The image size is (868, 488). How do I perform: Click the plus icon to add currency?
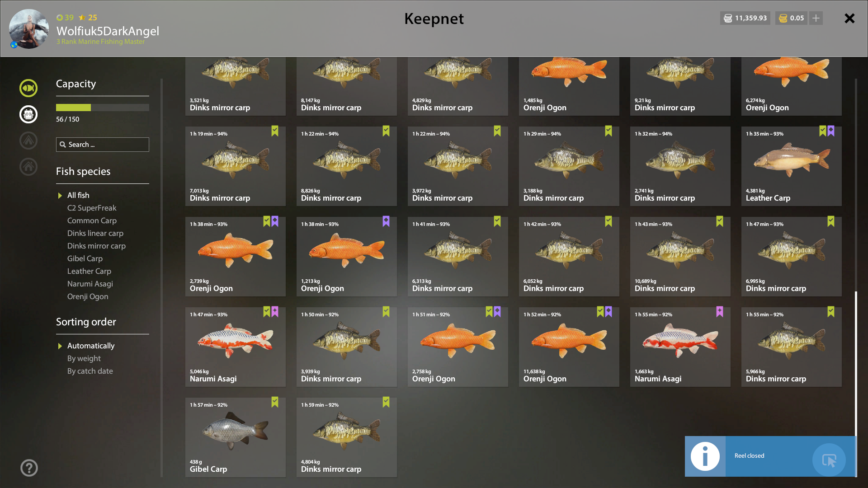tap(816, 18)
